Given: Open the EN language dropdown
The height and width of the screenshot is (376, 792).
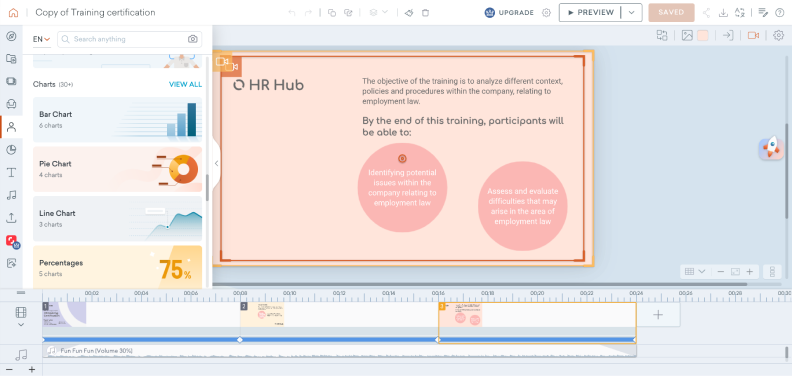Looking at the screenshot, I should [41, 39].
